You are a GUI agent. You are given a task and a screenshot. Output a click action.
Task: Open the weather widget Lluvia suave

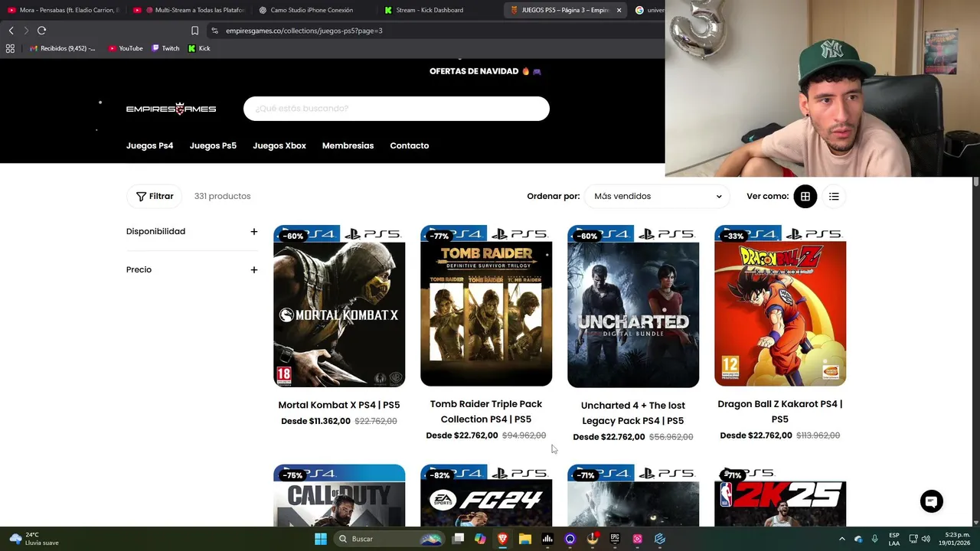tap(34, 539)
